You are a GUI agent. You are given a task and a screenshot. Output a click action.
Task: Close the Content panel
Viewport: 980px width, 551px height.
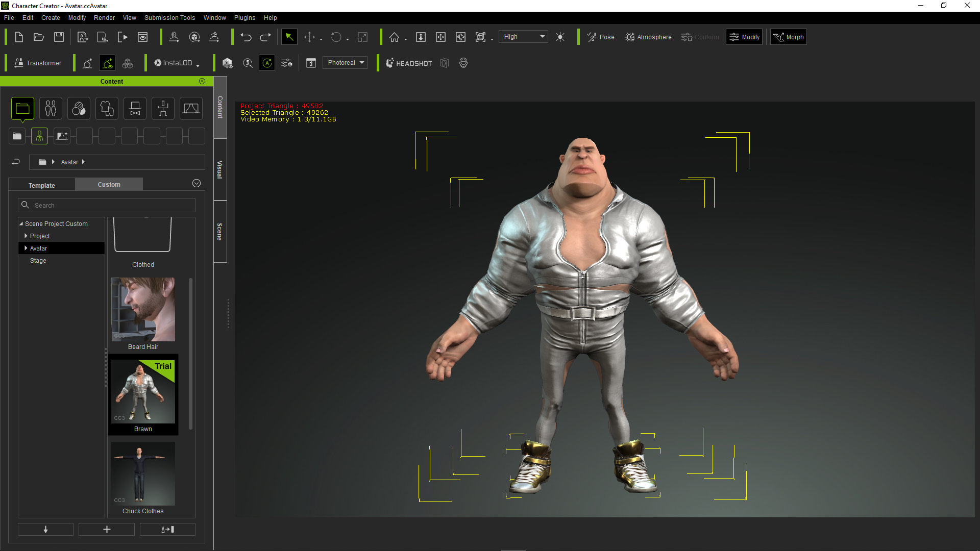[x=202, y=81]
